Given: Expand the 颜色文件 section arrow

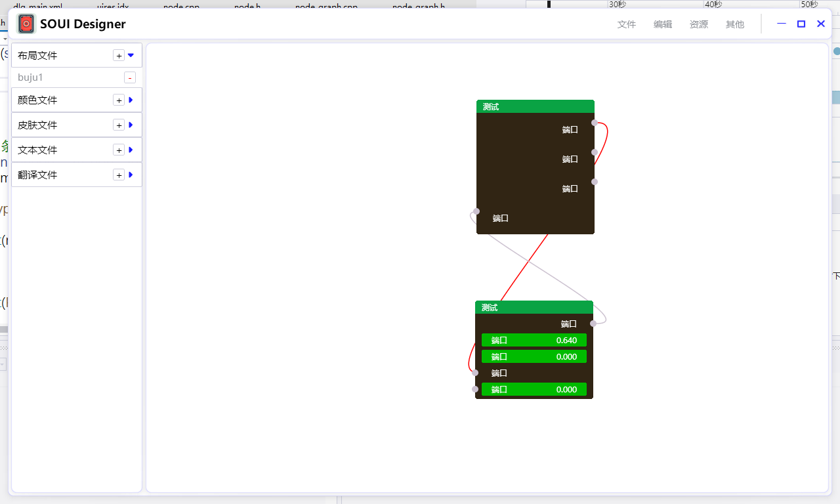Looking at the screenshot, I should click(131, 100).
